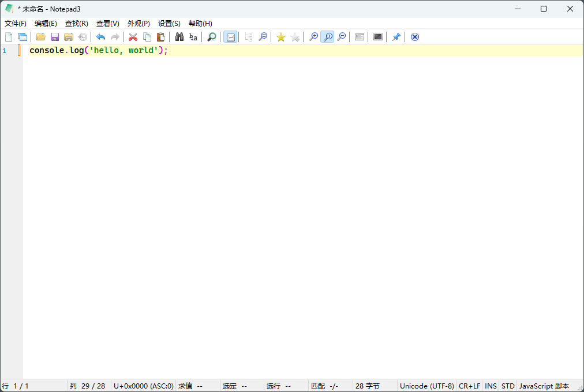This screenshot has height=392, width=584.
Task: Open the 帮助(H) menu
Action: click(x=200, y=24)
